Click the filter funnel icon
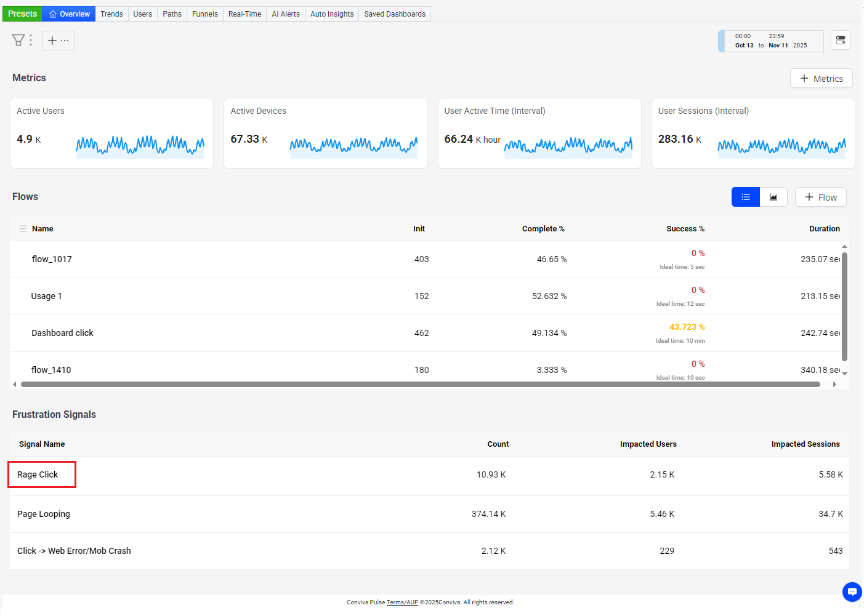 coord(18,41)
